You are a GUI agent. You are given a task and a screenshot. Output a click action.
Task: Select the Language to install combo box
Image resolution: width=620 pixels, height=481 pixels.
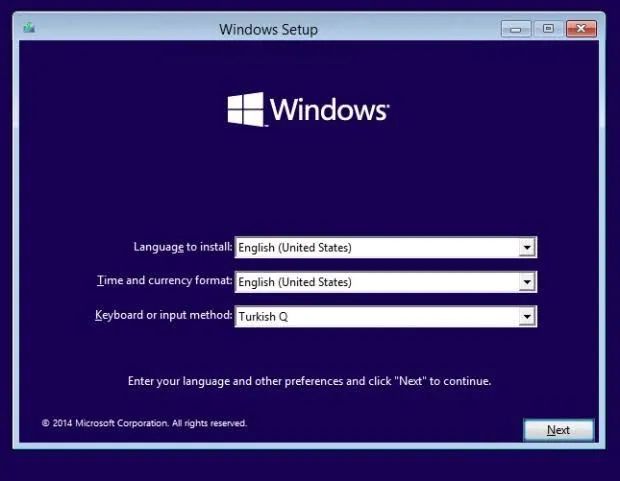(386, 248)
